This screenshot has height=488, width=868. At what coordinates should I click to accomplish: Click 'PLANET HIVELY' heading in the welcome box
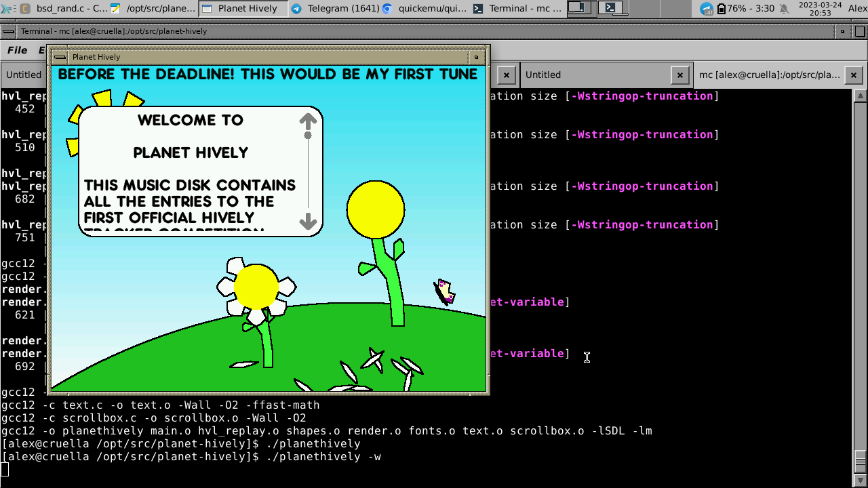[x=191, y=153]
